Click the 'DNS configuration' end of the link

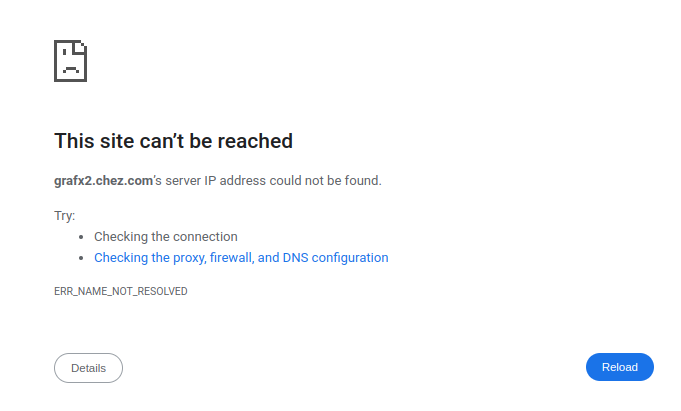(335, 258)
